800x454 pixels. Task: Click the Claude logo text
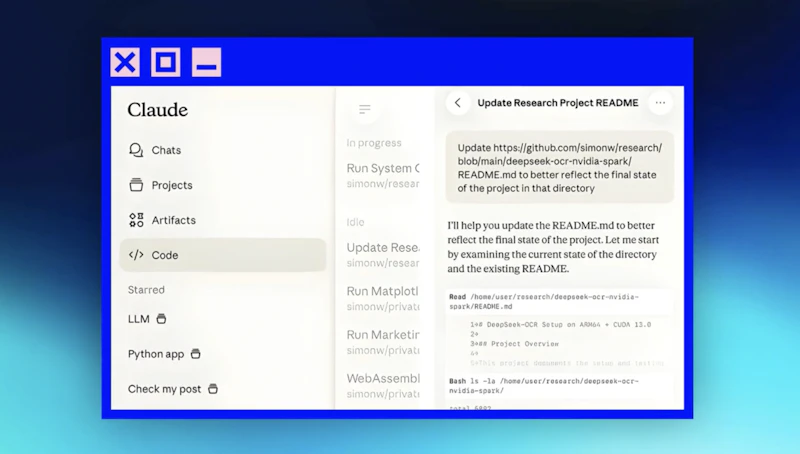point(158,110)
